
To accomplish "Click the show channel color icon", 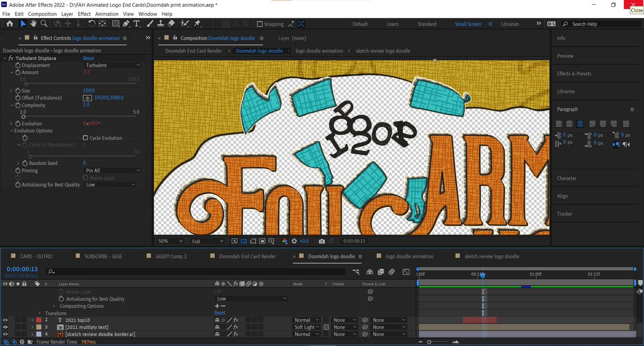I will (x=285, y=241).
